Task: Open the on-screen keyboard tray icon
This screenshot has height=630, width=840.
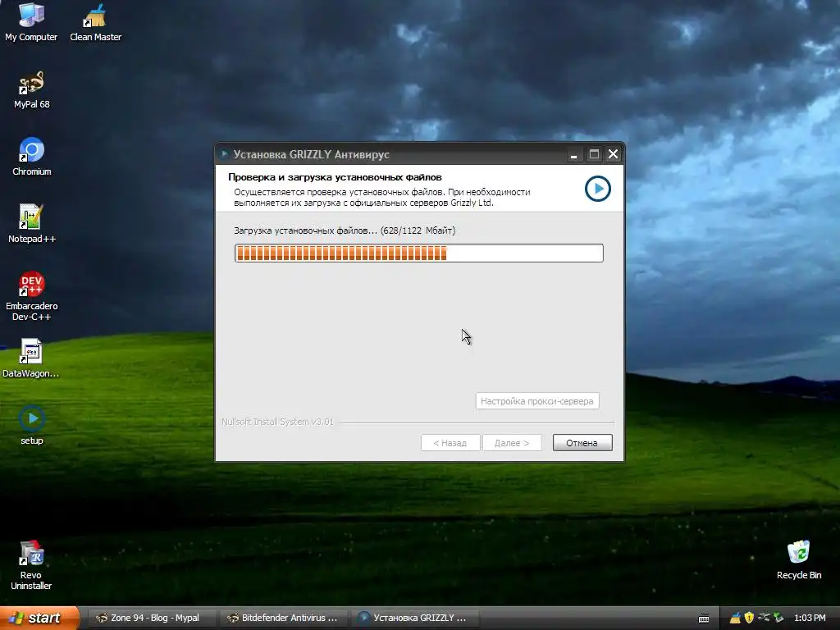Action: coord(704,619)
